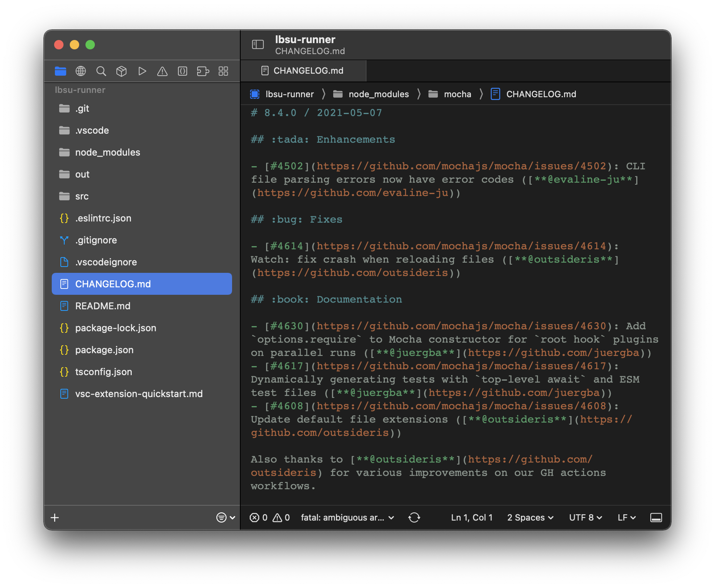Open the warnings triangle navigator icon

tap(162, 71)
